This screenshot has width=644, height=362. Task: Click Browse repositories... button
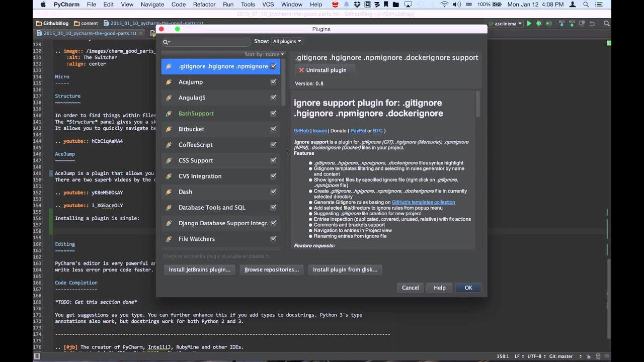point(272,270)
